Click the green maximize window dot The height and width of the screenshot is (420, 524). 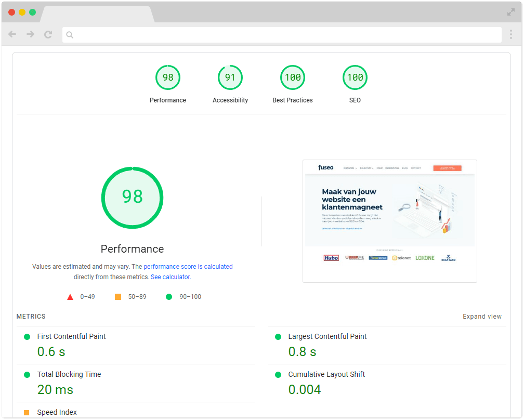point(32,12)
